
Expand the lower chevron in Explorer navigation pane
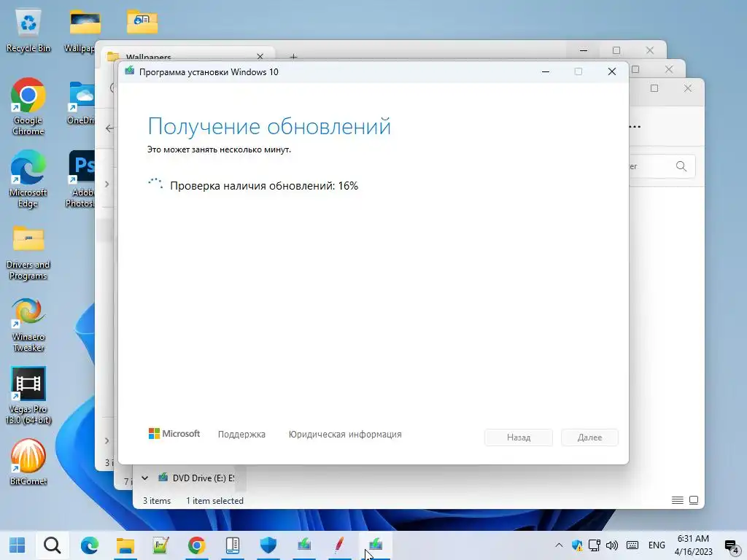[107, 440]
